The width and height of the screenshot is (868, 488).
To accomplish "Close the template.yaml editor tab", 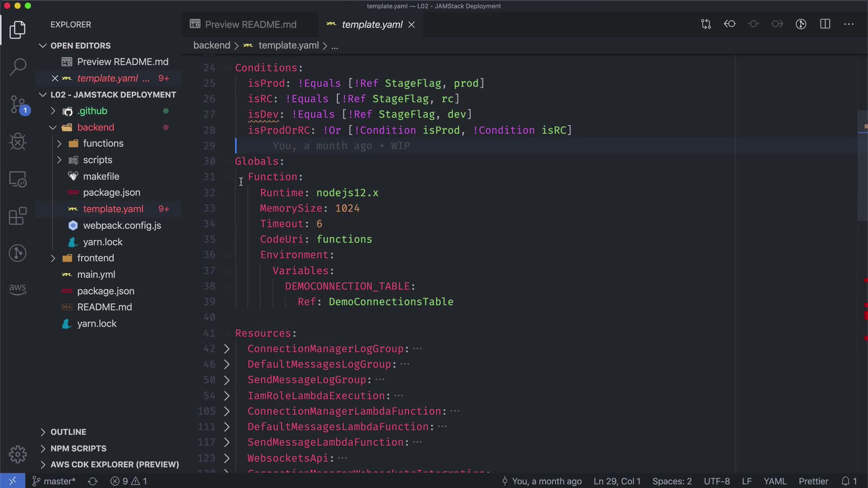I will click(x=411, y=25).
